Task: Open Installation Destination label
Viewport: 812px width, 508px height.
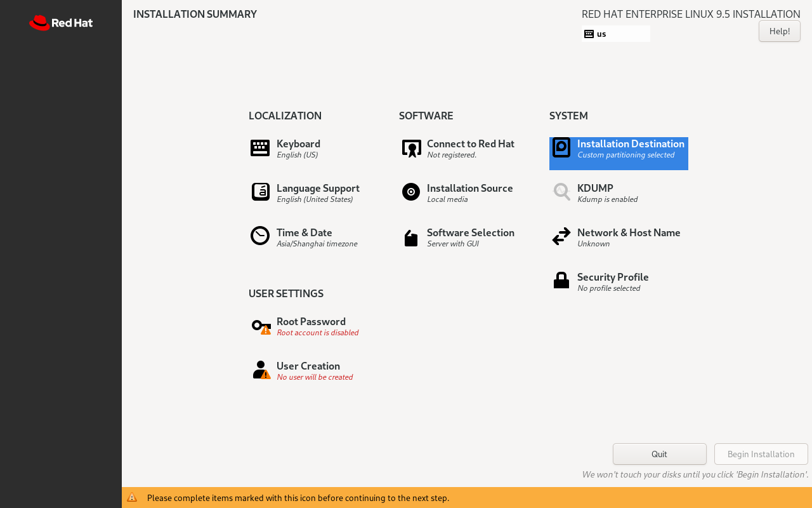Action: click(x=631, y=144)
